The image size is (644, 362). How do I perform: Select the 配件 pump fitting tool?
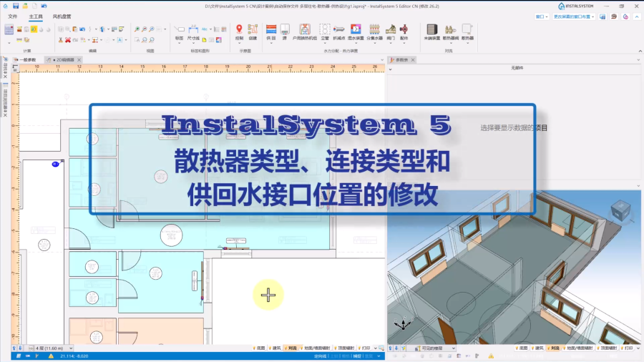pos(404,32)
